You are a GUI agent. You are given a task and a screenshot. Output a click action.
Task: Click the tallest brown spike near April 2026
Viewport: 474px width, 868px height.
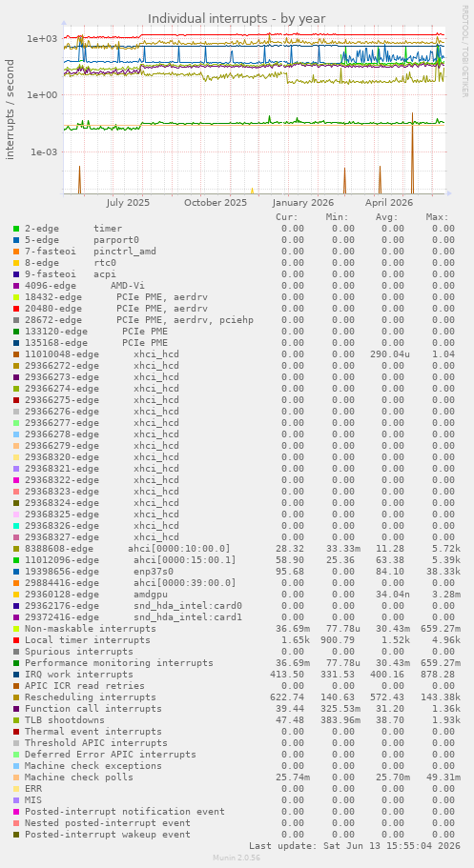[x=412, y=152]
